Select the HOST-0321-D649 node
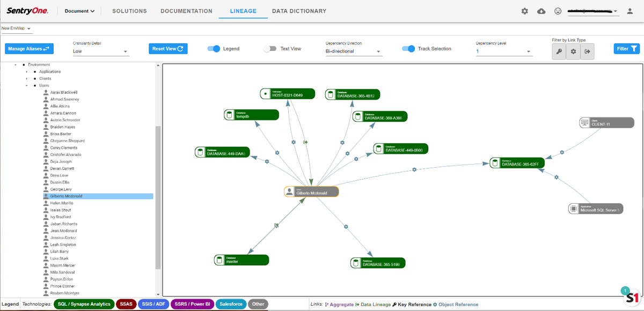This screenshot has height=311, width=644. 287,94
